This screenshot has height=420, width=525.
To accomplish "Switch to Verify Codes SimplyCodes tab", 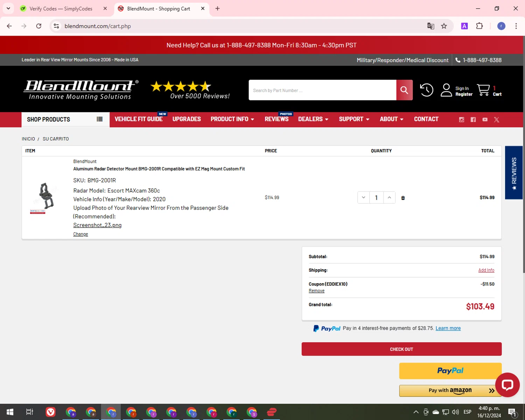I will (61, 8).
